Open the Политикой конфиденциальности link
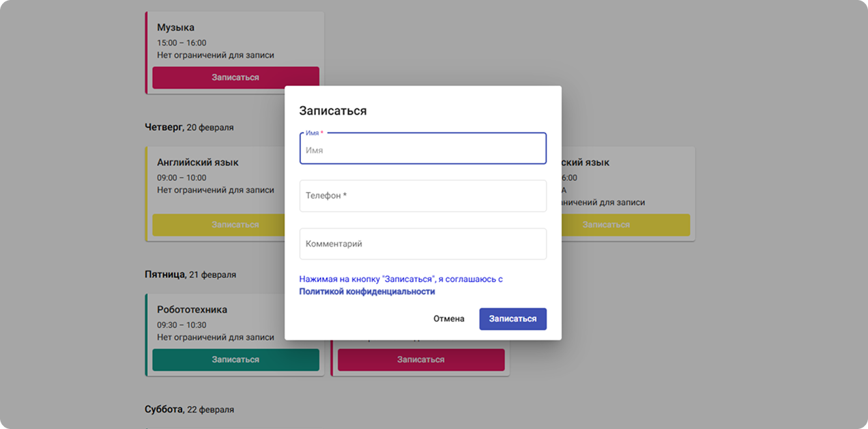This screenshot has height=429, width=868. coord(367,292)
